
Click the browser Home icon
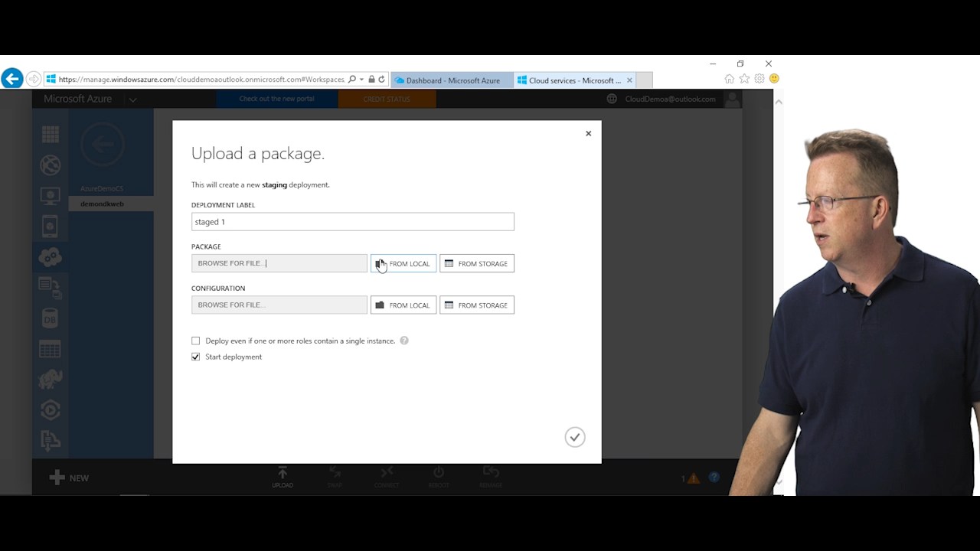729,79
